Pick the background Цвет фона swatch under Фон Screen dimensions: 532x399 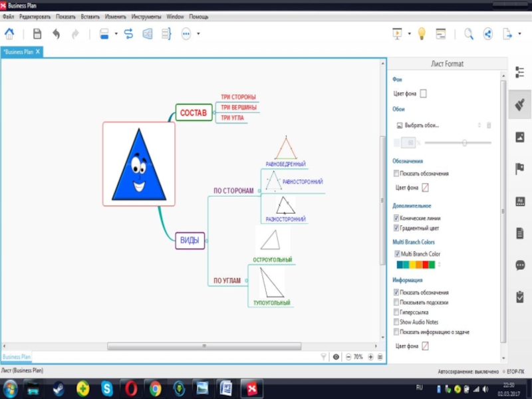point(423,93)
